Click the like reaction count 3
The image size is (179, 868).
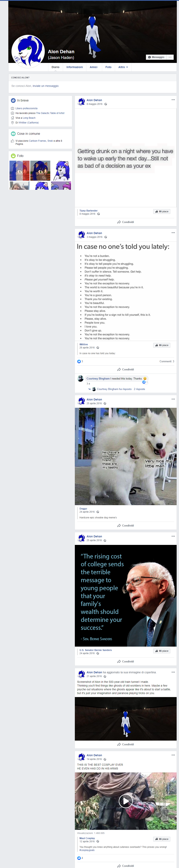tap(80, 361)
